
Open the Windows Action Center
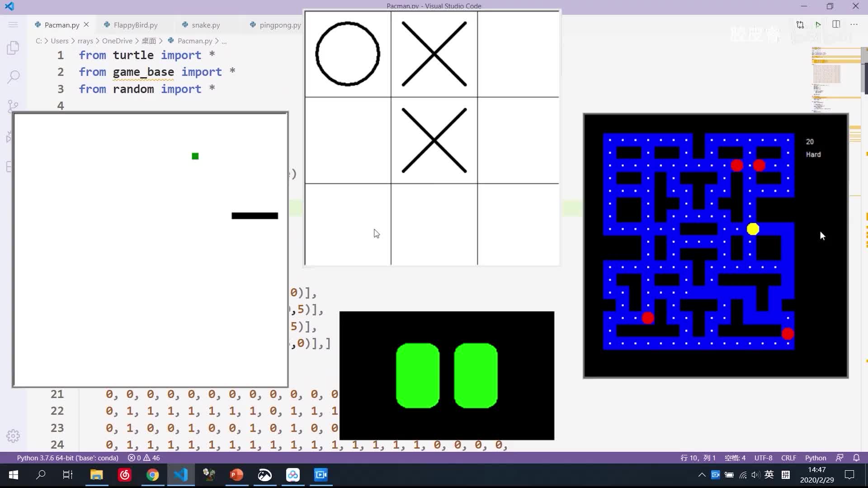point(849,475)
